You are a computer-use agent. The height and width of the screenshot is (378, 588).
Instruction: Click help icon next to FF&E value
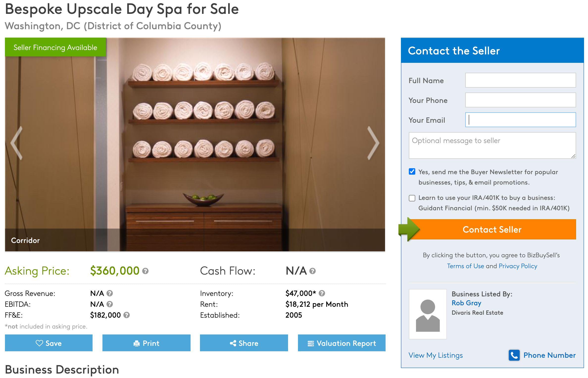point(126,315)
